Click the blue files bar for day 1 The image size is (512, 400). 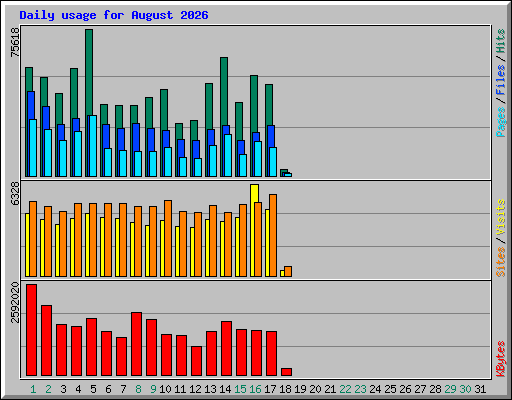[x=31, y=105]
